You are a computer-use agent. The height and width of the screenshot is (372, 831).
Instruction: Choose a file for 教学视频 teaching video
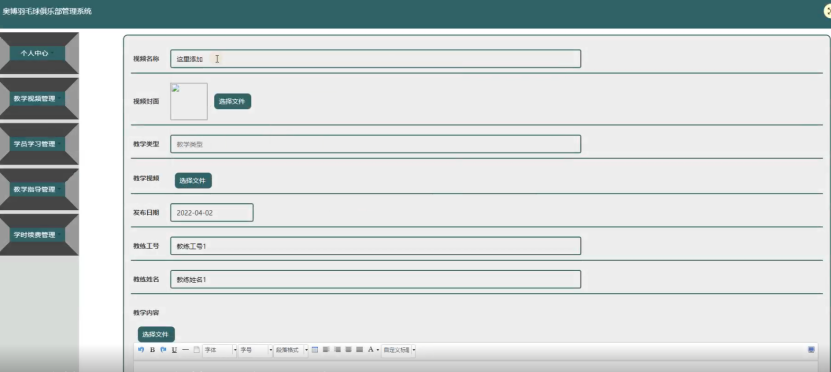click(193, 180)
